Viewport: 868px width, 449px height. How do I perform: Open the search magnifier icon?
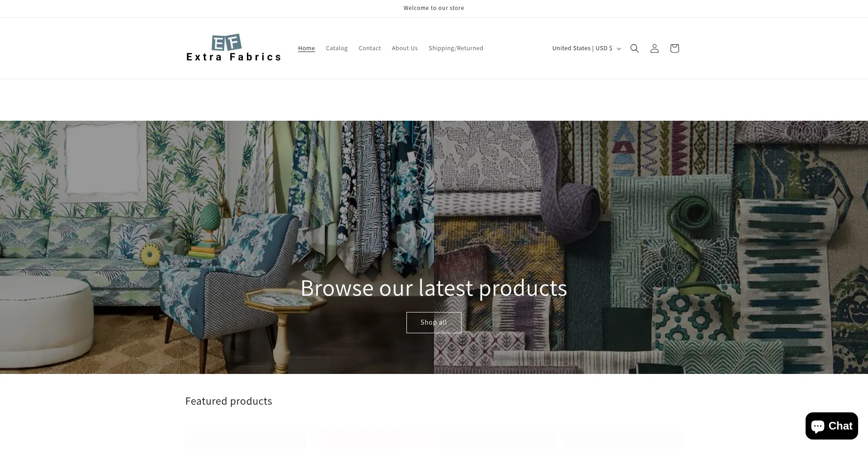pos(634,48)
